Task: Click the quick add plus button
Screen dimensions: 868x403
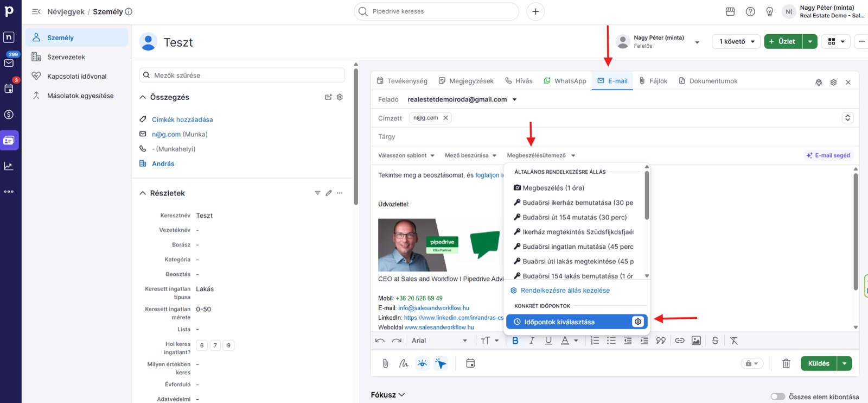Action: [x=535, y=11]
